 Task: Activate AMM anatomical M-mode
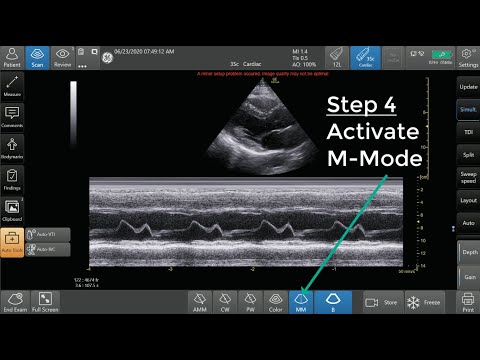tap(200, 302)
